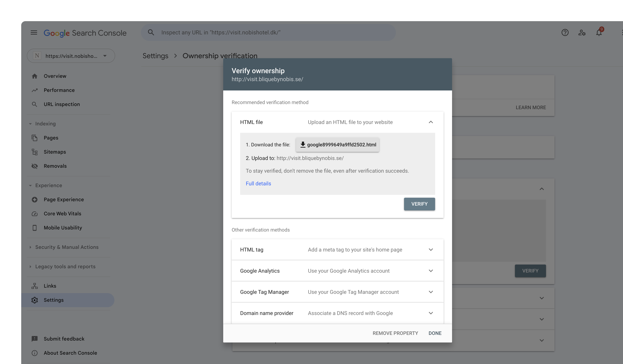Click the Overview home icon
The image size is (623, 364).
click(x=35, y=76)
